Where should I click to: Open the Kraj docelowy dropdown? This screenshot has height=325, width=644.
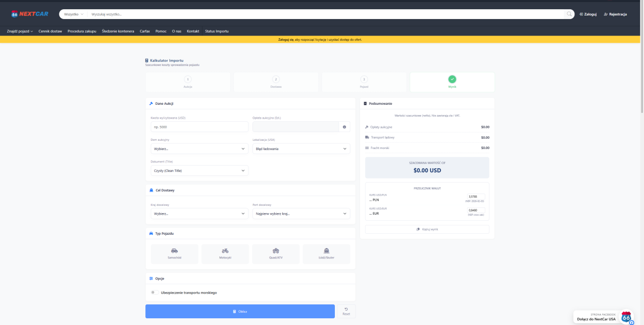pyautogui.click(x=199, y=214)
